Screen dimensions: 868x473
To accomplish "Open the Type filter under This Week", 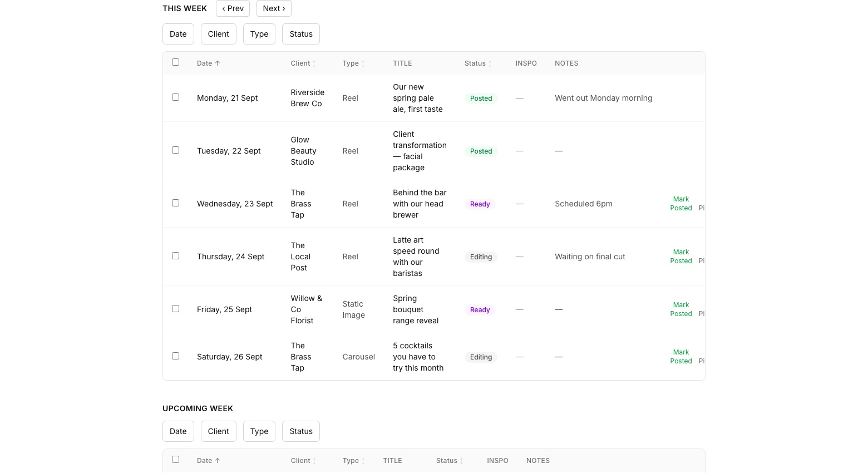I will [x=259, y=34].
